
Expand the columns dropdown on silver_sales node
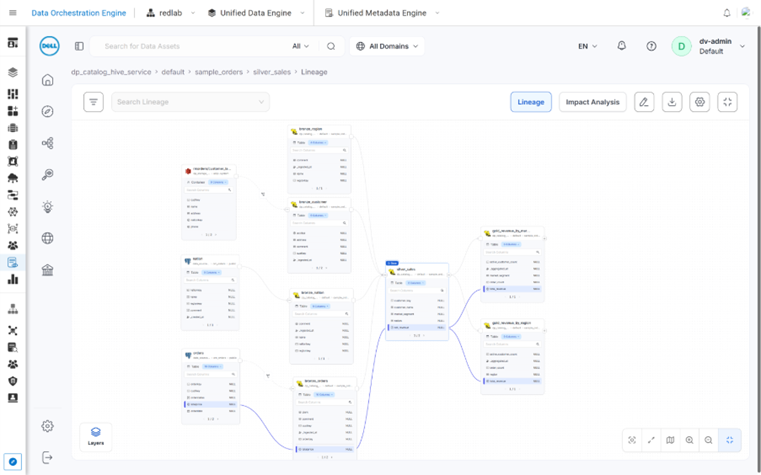415,283
